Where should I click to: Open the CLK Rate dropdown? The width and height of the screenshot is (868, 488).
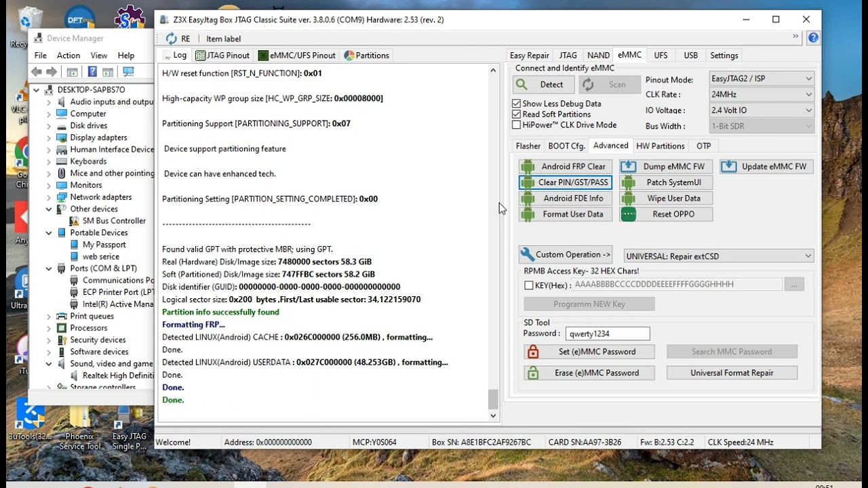pos(761,94)
